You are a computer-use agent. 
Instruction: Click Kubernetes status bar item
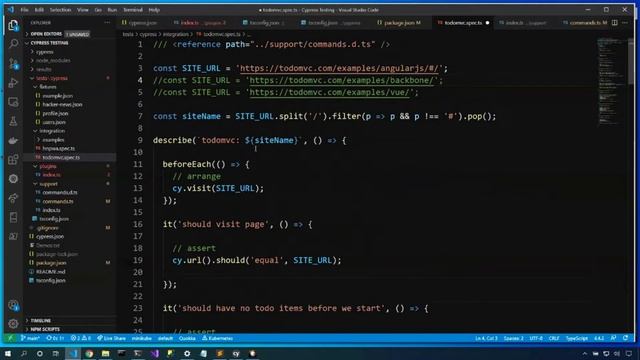[218, 338]
